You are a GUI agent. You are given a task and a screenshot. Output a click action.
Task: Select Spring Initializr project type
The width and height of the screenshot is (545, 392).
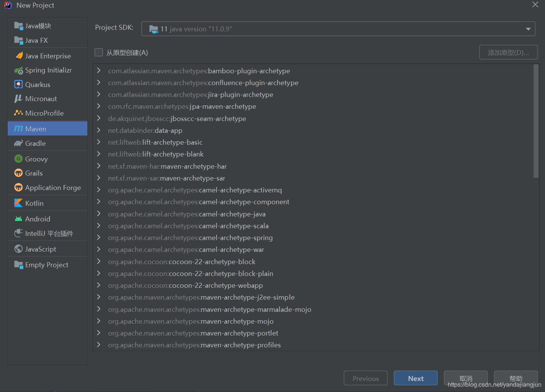[48, 70]
